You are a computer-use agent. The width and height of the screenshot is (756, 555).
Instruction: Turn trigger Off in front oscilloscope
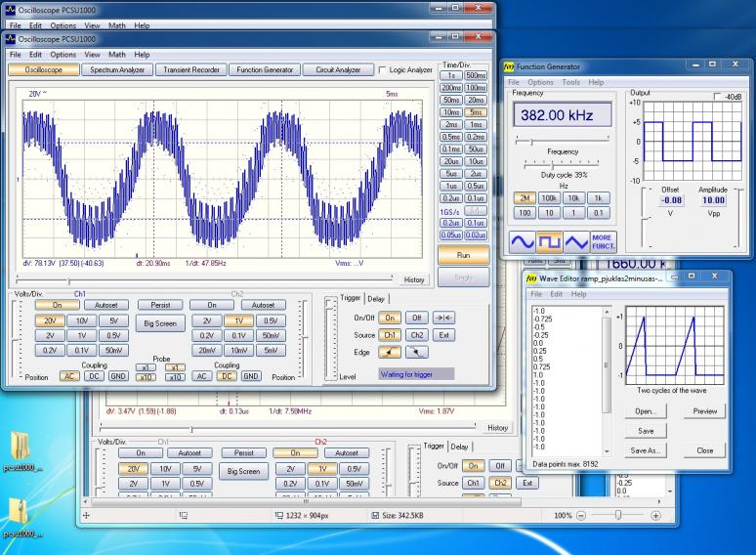(x=416, y=318)
